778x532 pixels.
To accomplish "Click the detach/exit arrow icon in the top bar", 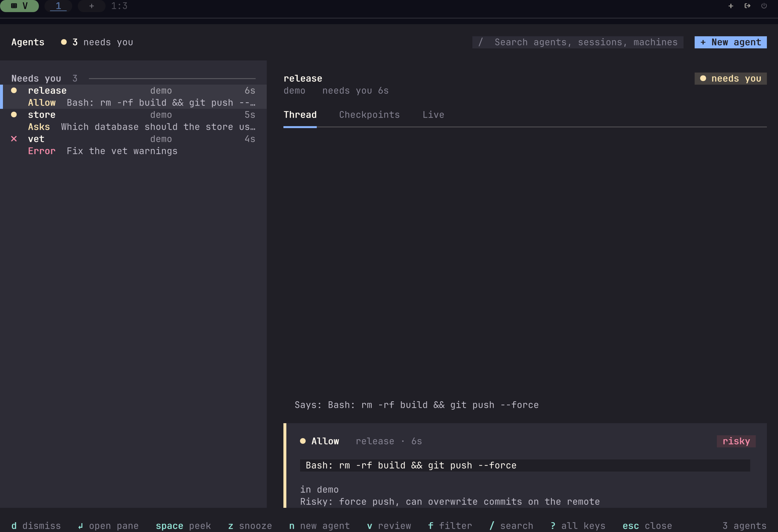I will 747,6.
